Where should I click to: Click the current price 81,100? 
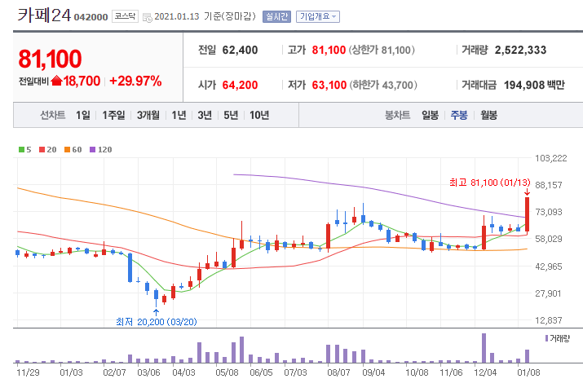(x=50, y=59)
